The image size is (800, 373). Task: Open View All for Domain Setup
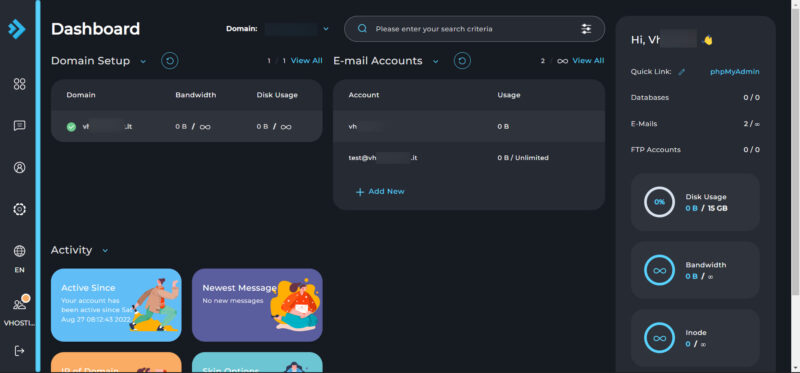(307, 61)
